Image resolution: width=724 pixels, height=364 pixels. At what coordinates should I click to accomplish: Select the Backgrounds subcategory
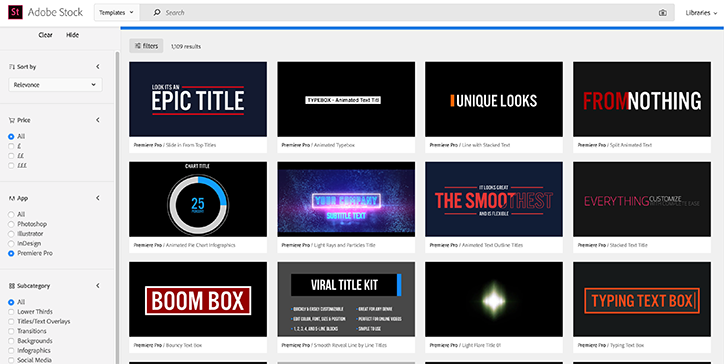(x=11, y=341)
